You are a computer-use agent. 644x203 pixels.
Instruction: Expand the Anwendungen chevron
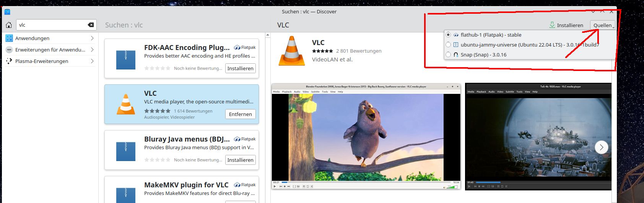92,38
